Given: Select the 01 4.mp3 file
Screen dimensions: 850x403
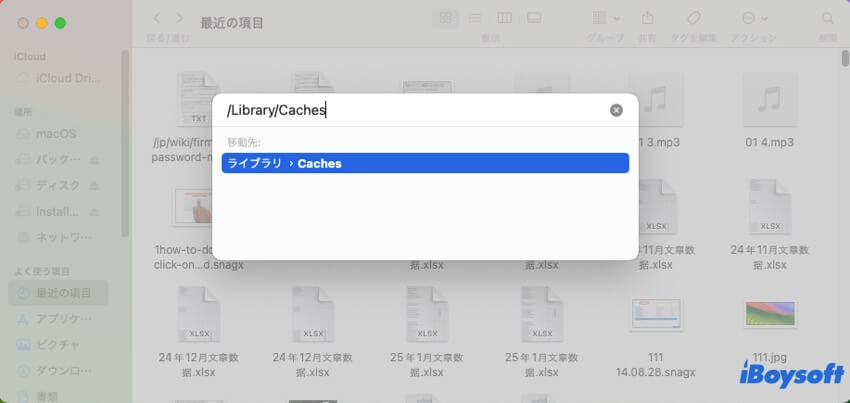Looking at the screenshot, I should point(770,99).
